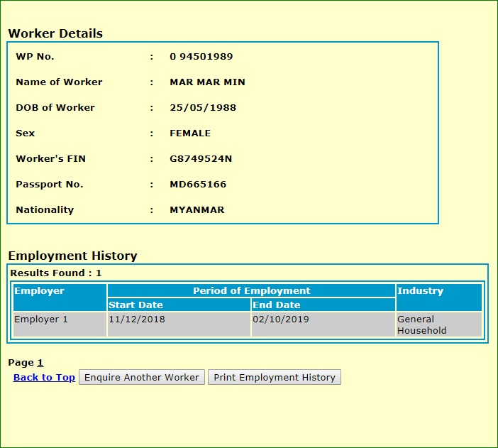
Task: Select the worker name MAR MAR MIN
Action: click(x=207, y=82)
